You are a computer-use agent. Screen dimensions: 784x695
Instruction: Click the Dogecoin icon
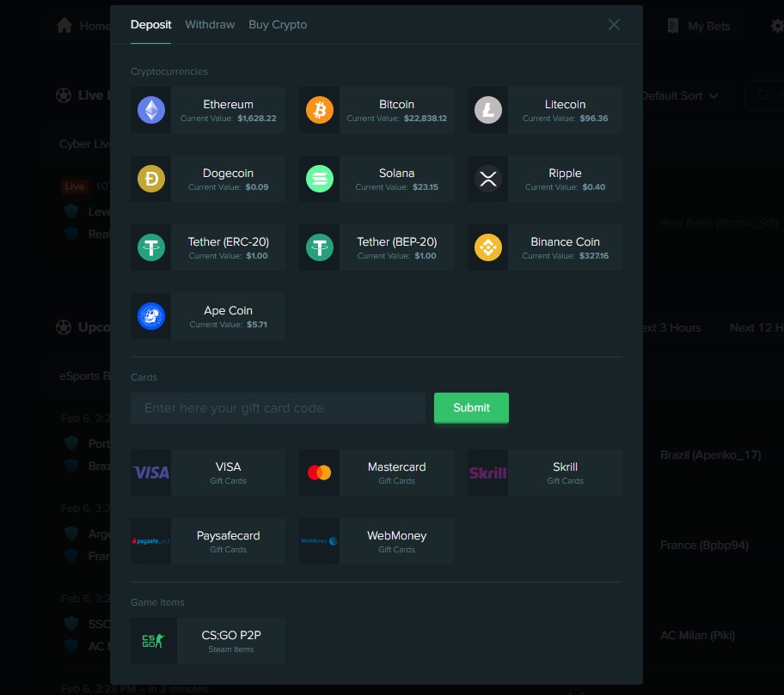click(x=151, y=179)
